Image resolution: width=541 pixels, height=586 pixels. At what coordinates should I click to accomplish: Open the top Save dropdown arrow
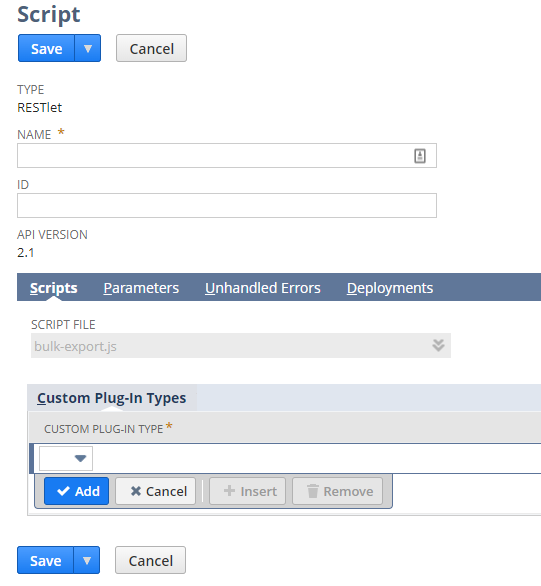pos(88,48)
